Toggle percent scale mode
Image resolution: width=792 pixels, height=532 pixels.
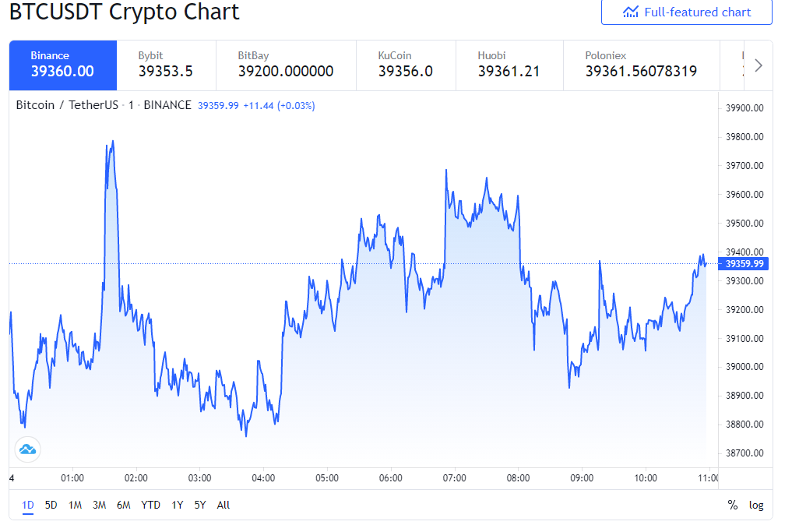[x=732, y=505]
